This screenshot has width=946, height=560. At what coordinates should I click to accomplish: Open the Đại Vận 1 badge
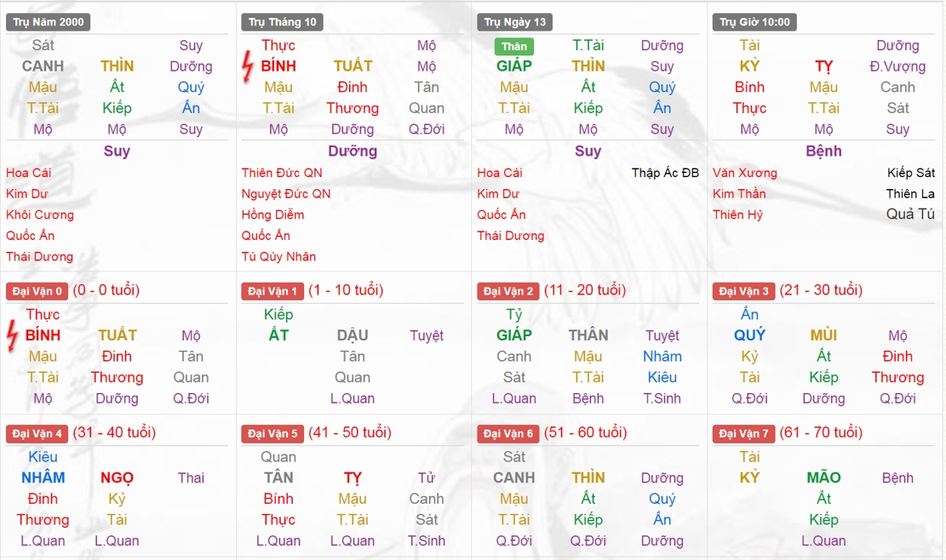tap(272, 292)
